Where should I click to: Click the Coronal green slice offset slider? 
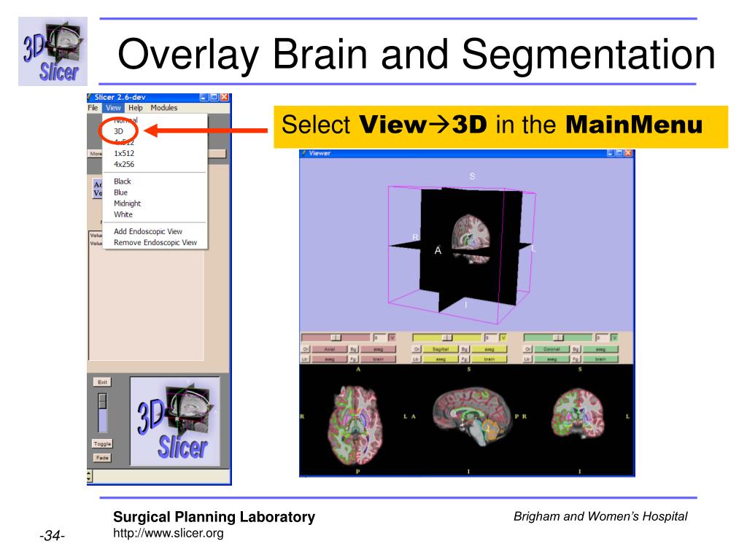[x=558, y=338]
